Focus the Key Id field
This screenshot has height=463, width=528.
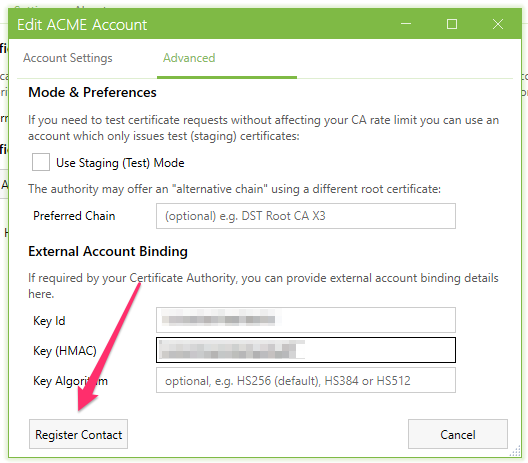306,320
